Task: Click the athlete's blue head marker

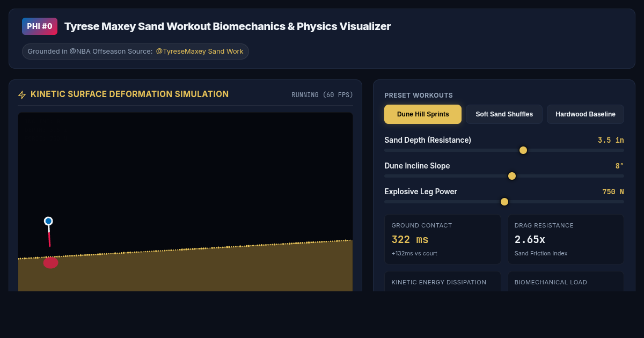Action: pos(48,221)
